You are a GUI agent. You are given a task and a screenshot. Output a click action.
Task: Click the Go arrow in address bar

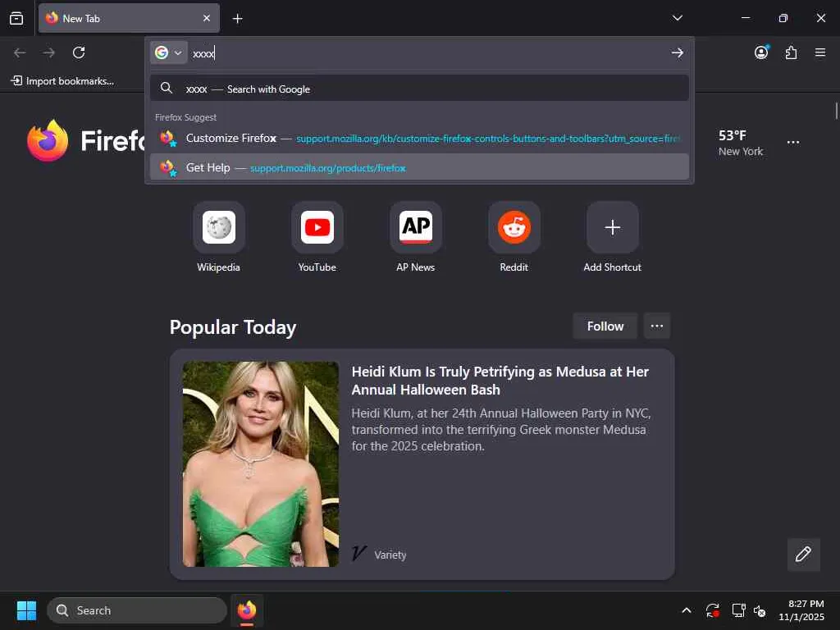pos(677,53)
